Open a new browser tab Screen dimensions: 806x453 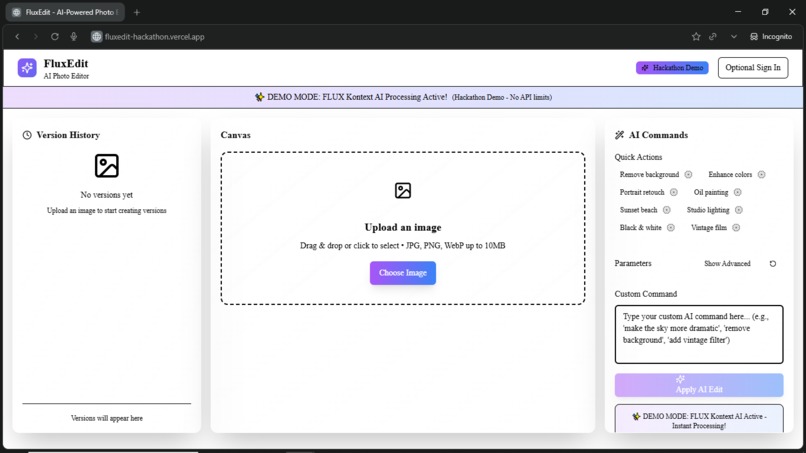137,12
